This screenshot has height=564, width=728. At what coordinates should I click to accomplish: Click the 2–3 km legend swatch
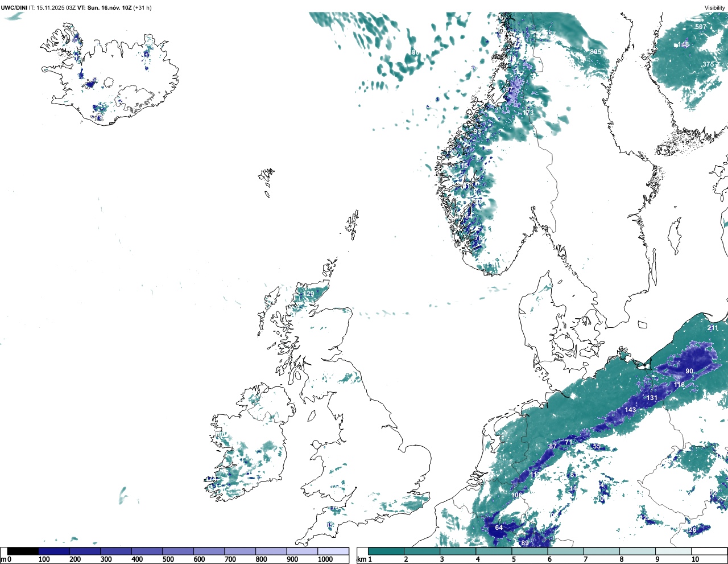(422, 551)
